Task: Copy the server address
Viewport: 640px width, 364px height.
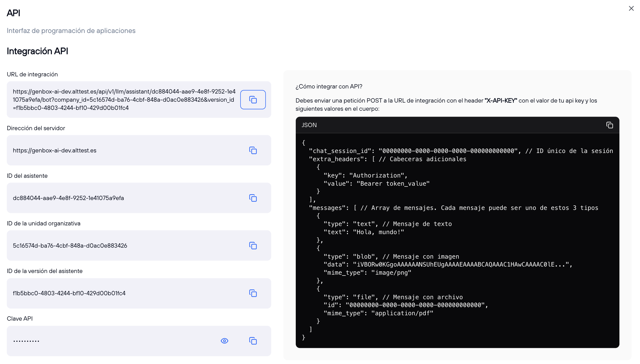Action: point(253,150)
